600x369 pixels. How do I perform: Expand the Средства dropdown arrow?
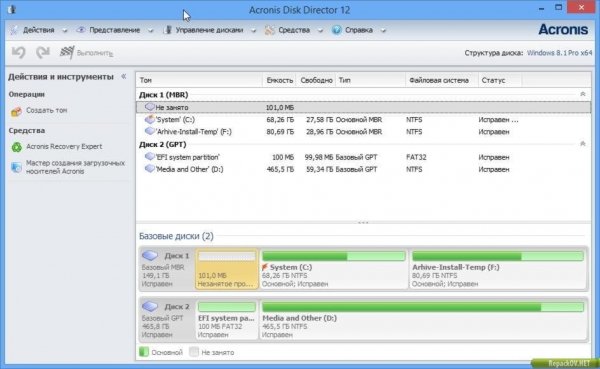(320, 31)
